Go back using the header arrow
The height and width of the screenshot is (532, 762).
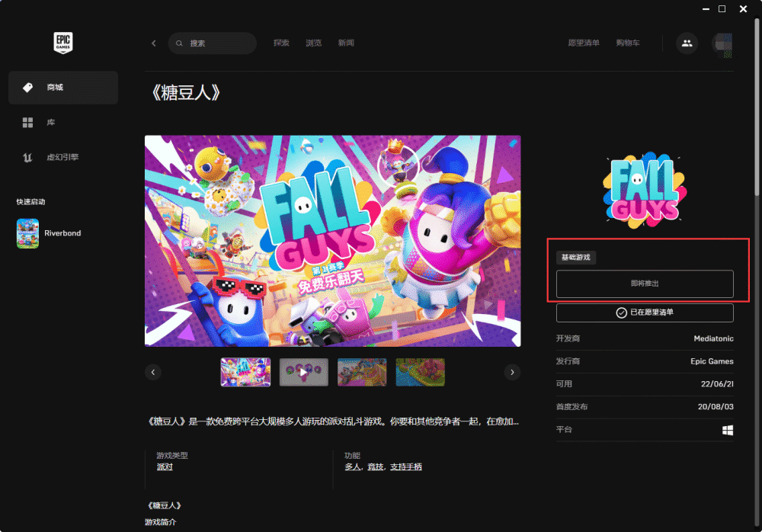(154, 43)
